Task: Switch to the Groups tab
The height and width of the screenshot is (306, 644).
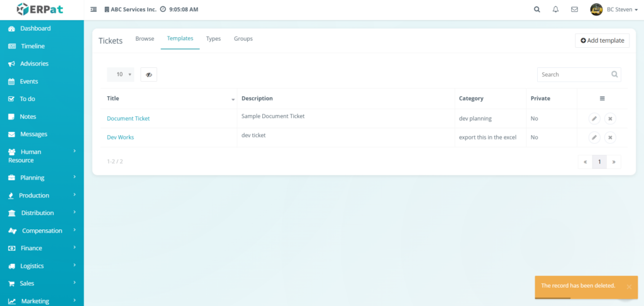Action: [243, 39]
